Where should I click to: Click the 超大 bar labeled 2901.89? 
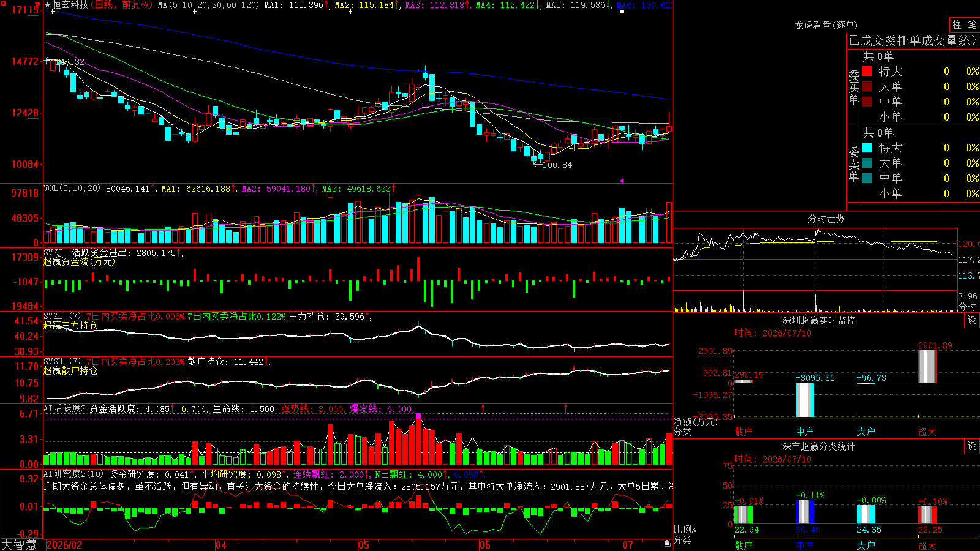click(927, 367)
